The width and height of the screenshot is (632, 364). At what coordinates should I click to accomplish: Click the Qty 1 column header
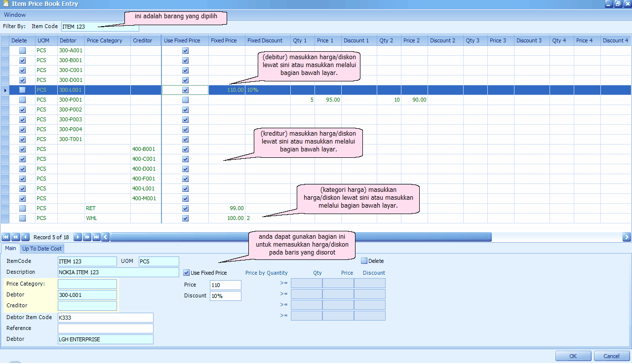point(303,40)
